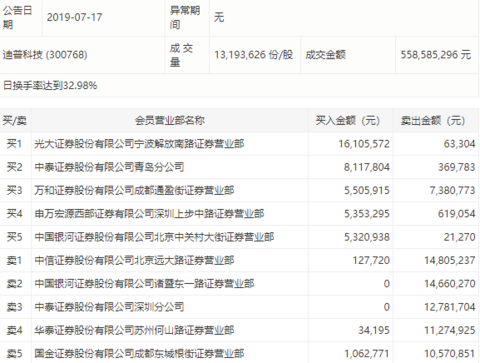This screenshot has height=363, width=480.
Task: Click buy amount 5,505,915
Action: [x=367, y=190]
